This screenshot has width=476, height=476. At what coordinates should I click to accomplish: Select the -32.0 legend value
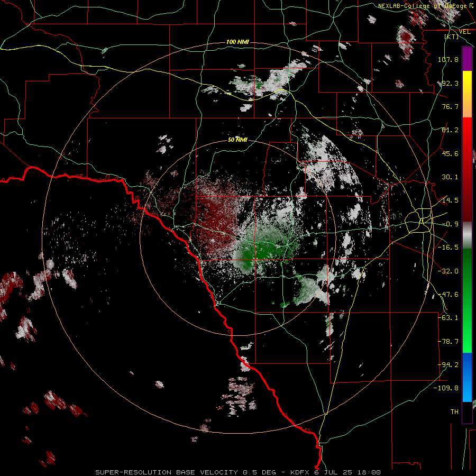448,271
